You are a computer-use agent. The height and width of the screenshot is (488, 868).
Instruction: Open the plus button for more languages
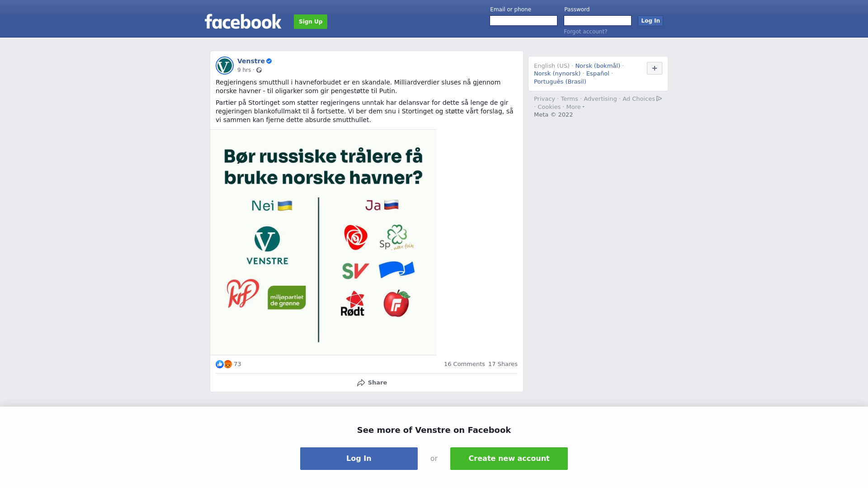click(x=655, y=68)
